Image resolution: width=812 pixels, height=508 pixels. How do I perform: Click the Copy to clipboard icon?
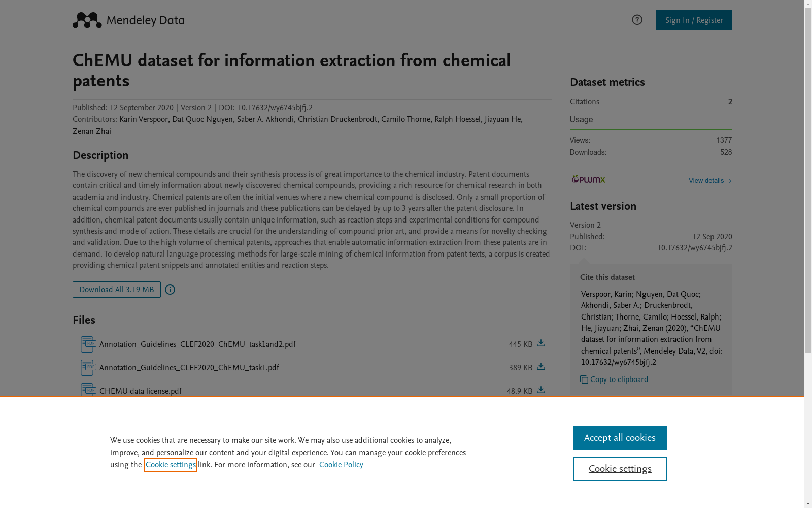[x=584, y=379]
